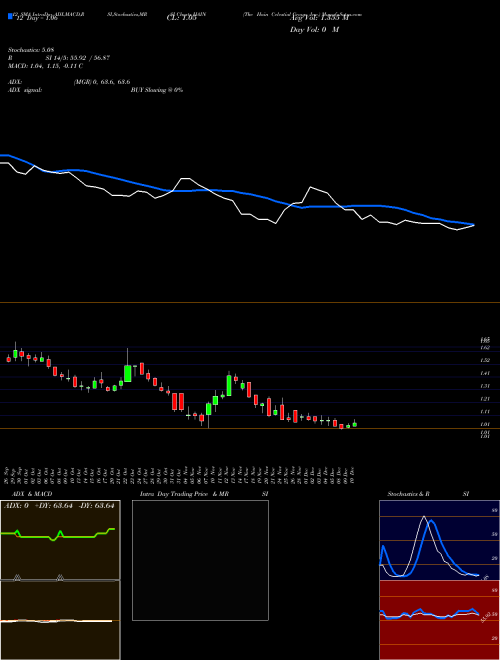This screenshot has height=660, width=500.
Task: Click the dark blue Stochastics chart panel
Action: point(439,540)
